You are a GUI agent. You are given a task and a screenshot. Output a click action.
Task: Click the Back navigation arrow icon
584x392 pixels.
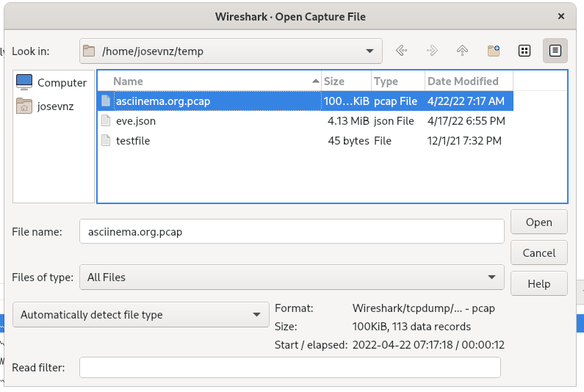pyautogui.click(x=401, y=51)
